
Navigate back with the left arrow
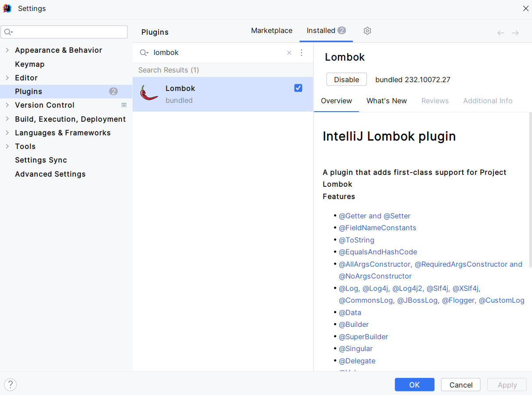coord(501,33)
